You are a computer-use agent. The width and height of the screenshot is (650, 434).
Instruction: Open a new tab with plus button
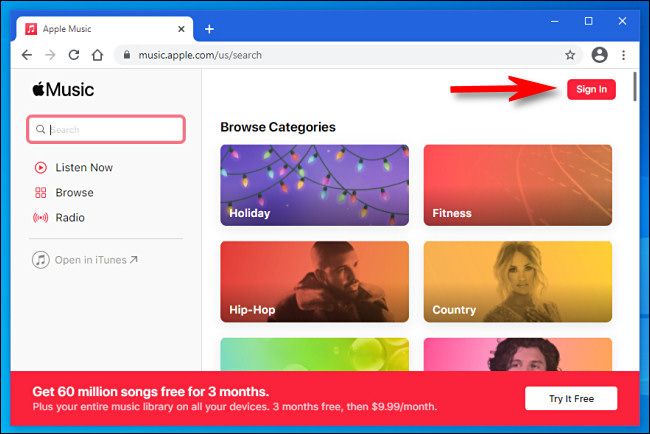click(209, 29)
